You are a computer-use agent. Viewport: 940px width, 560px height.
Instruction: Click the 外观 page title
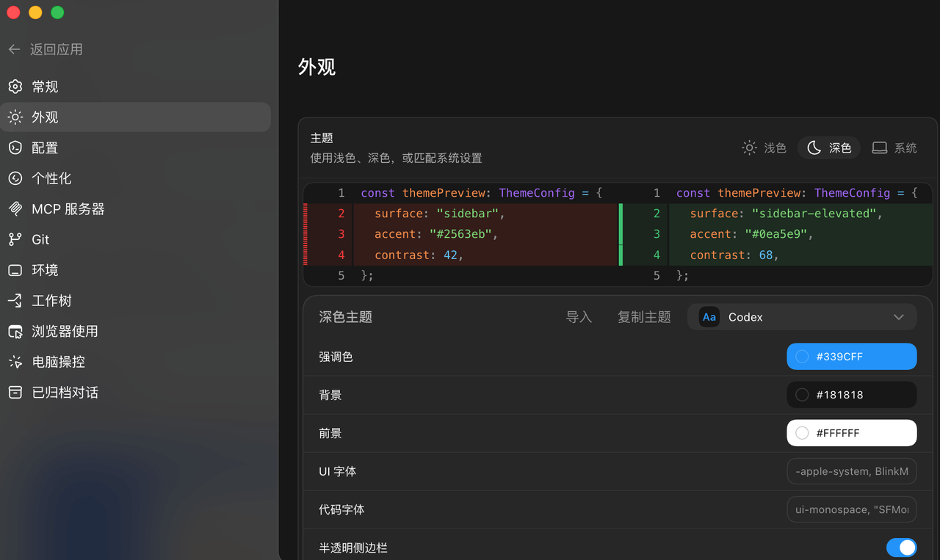(x=317, y=67)
